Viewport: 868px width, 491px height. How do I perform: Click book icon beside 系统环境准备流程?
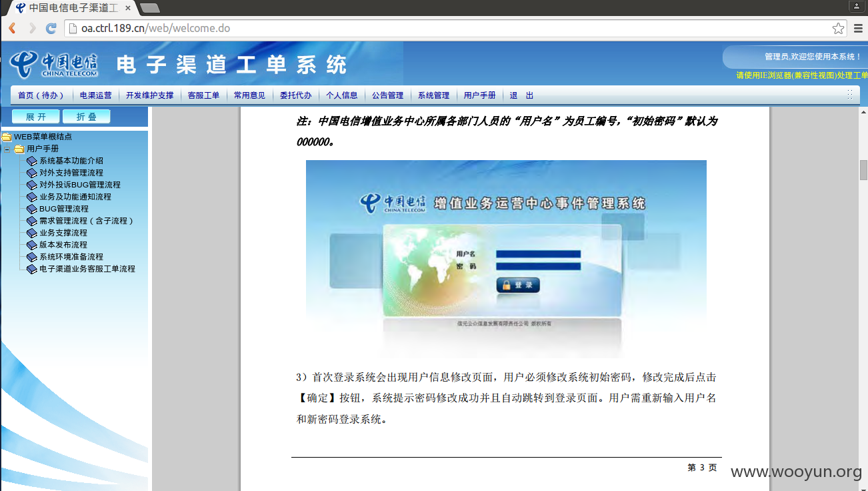pyautogui.click(x=32, y=257)
